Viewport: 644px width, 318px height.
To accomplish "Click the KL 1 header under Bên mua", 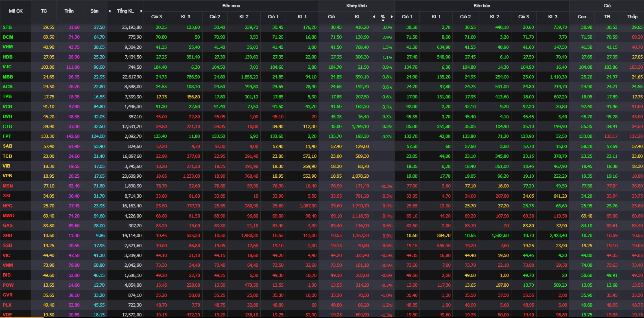I will coord(302,17).
